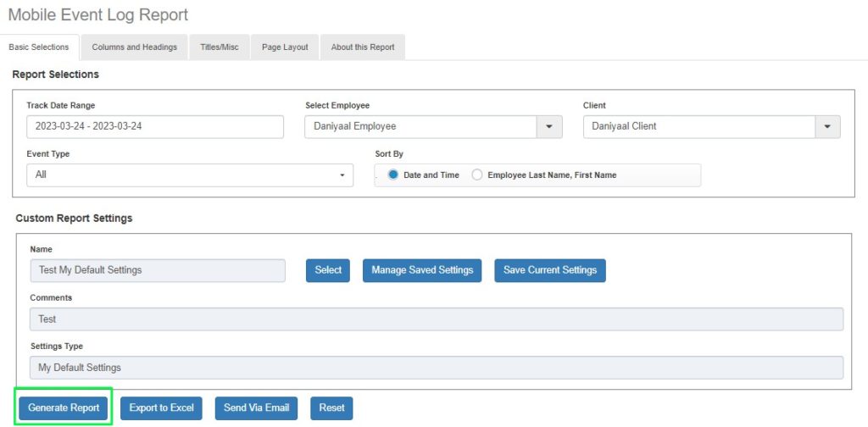The height and width of the screenshot is (427, 868).
Task: Open the Event Type dropdown
Action: tap(190, 175)
